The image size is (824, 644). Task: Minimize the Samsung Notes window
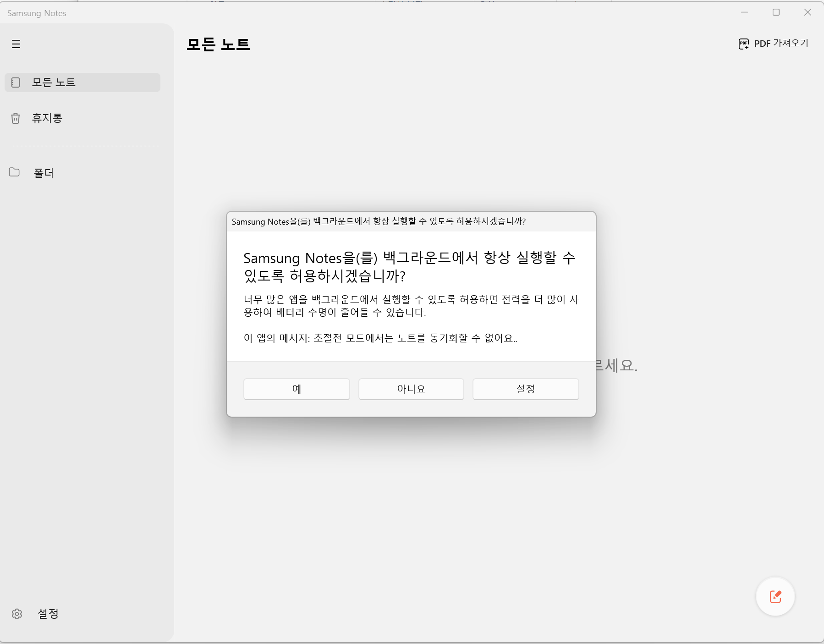pyautogui.click(x=744, y=12)
